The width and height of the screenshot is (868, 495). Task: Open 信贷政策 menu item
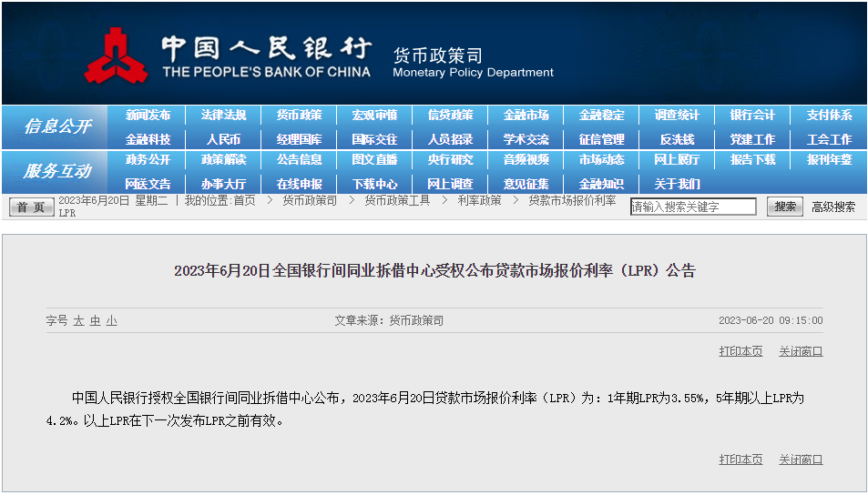(451, 115)
